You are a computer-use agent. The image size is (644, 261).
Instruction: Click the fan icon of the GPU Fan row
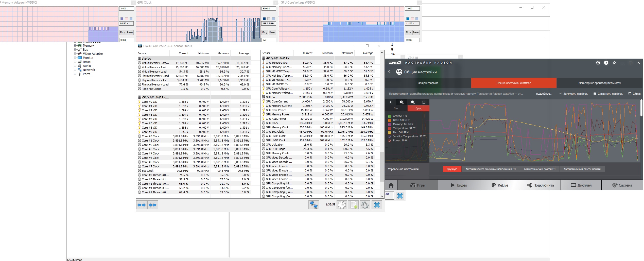264,97
